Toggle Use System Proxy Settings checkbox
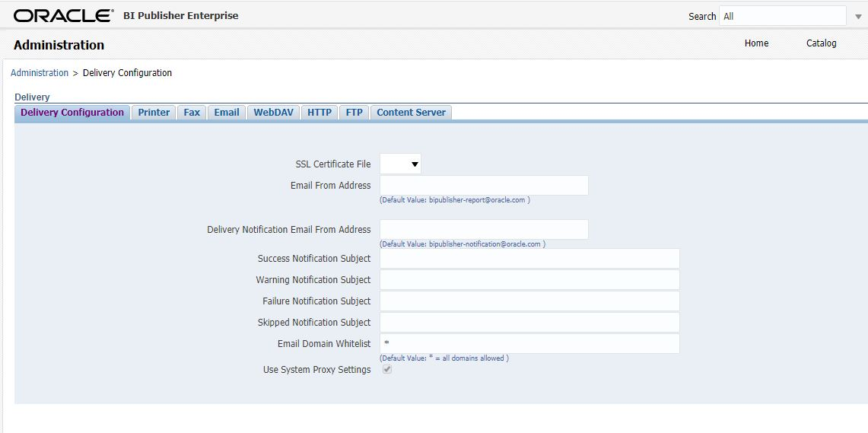The width and height of the screenshot is (868, 433). point(387,369)
